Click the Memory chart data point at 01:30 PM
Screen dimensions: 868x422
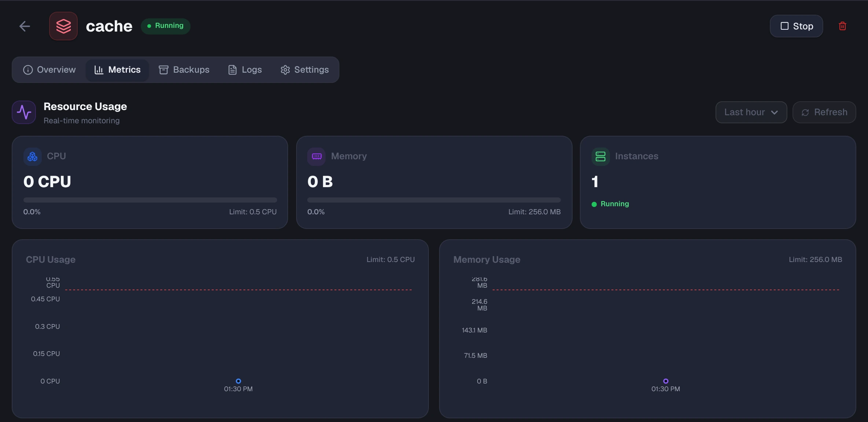[666, 381]
